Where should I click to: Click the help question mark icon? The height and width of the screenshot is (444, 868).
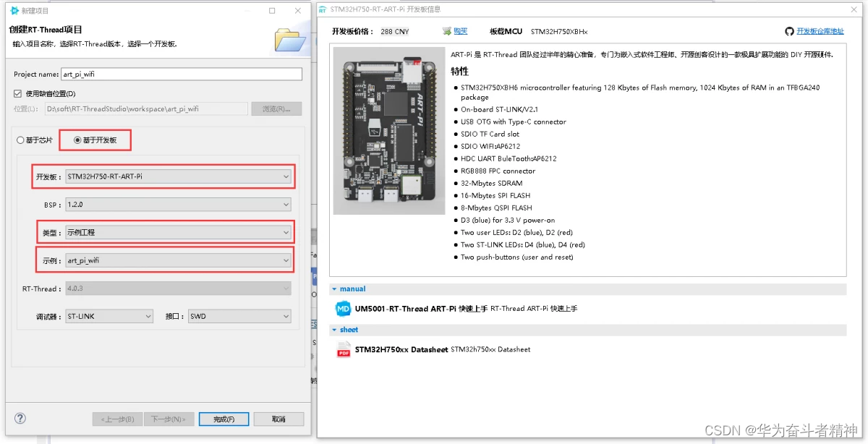pyautogui.click(x=20, y=418)
